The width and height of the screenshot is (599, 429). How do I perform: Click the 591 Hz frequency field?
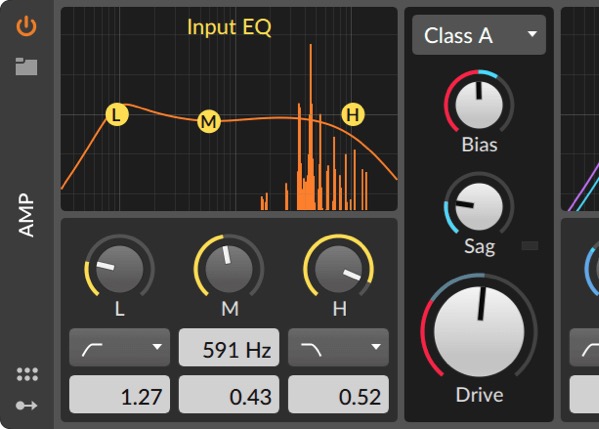click(229, 347)
